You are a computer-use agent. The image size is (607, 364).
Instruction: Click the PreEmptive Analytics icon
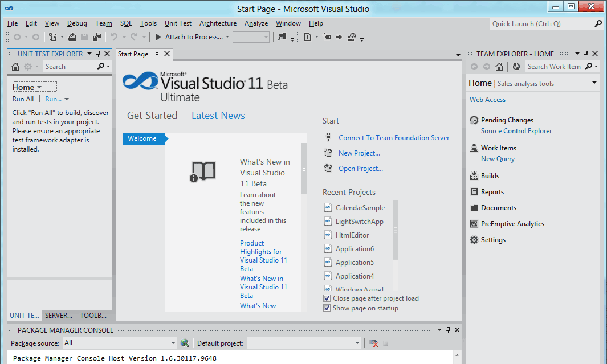[474, 224]
